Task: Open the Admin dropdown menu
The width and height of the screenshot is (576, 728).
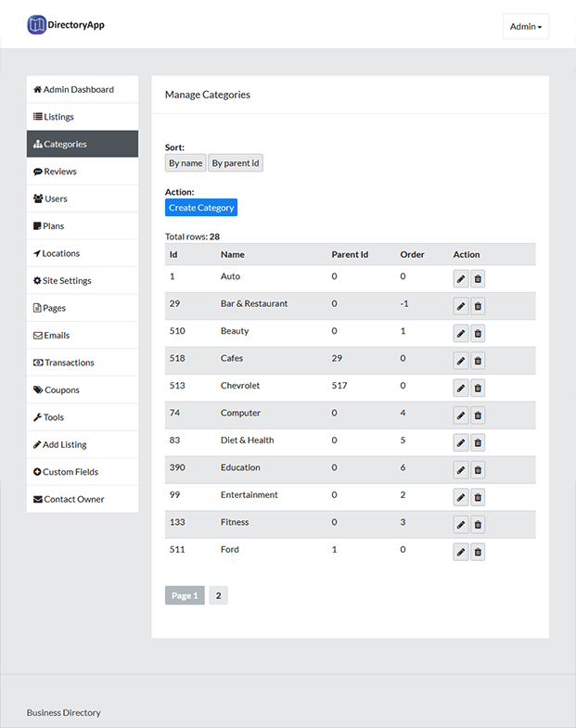Action: (x=526, y=27)
